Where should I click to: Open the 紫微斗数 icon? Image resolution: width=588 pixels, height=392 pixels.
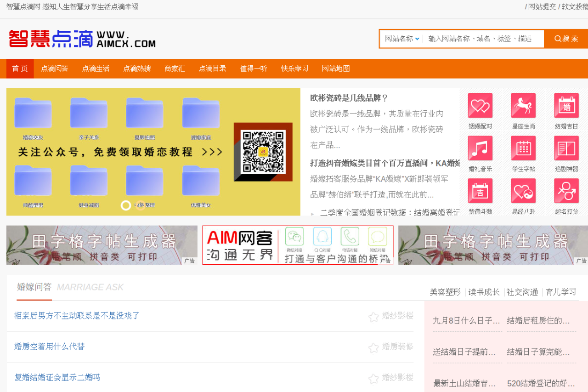tap(480, 191)
